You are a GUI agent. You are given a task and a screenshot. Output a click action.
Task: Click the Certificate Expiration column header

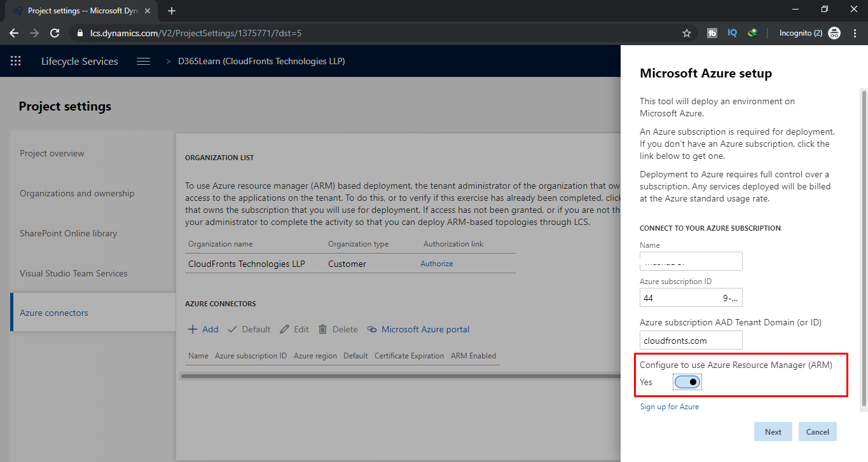coord(409,356)
